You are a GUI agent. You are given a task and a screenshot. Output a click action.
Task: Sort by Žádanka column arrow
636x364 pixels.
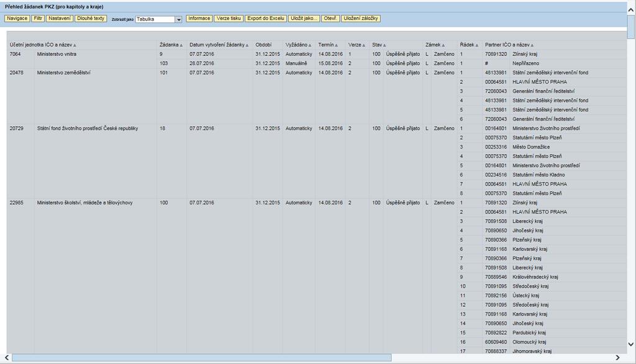[x=181, y=45]
